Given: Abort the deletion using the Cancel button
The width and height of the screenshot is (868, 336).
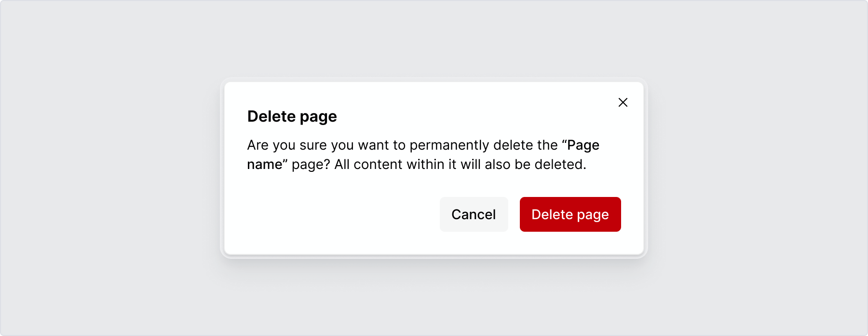Looking at the screenshot, I should pyautogui.click(x=474, y=214).
